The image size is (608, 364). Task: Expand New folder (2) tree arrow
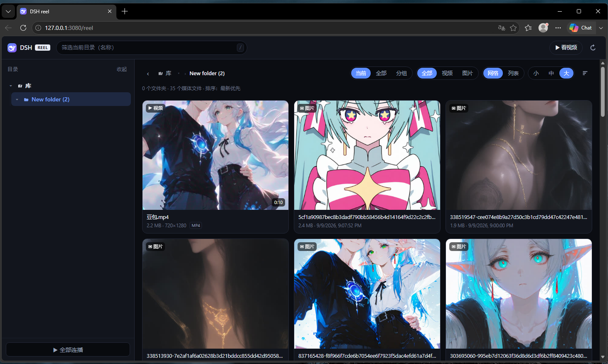17,100
